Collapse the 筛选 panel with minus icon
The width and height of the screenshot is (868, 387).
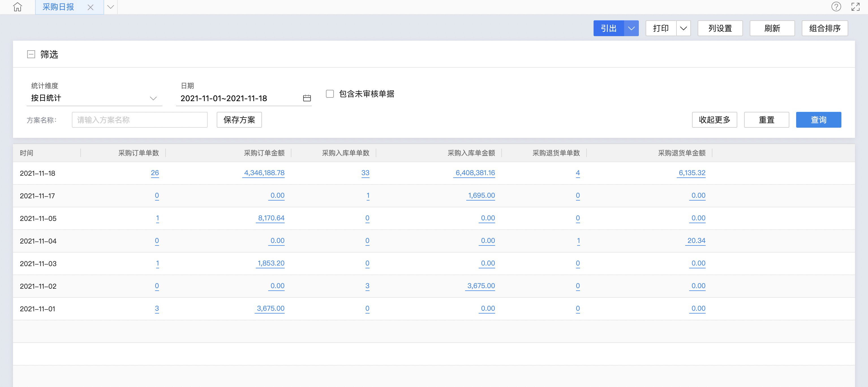click(31, 54)
